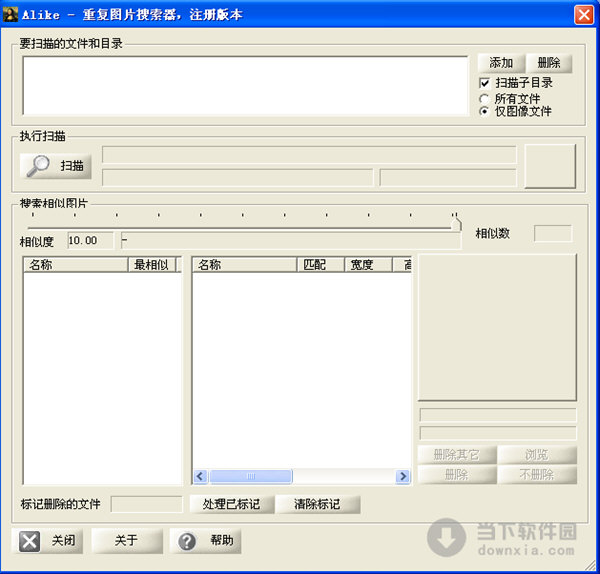This screenshot has width=600, height=574.
Task: Click the horizontal scrollbar left arrow
Action: [x=200, y=476]
